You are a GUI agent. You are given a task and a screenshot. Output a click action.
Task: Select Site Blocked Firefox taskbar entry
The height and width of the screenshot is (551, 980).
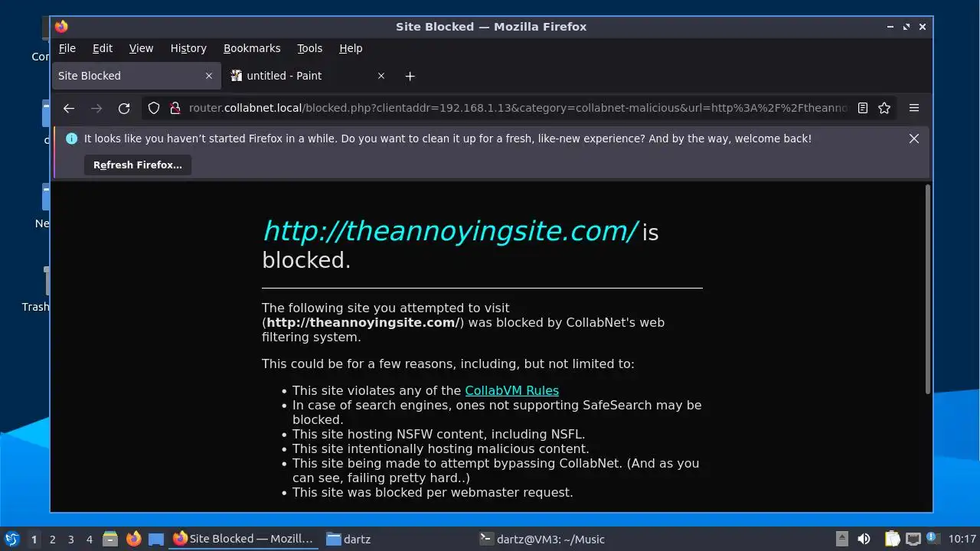pyautogui.click(x=243, y=540)
